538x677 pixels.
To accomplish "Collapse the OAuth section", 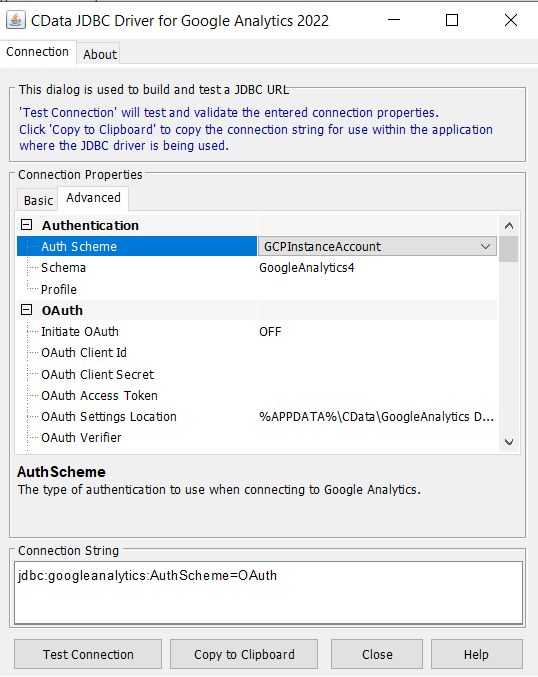I will coord(27,310).
